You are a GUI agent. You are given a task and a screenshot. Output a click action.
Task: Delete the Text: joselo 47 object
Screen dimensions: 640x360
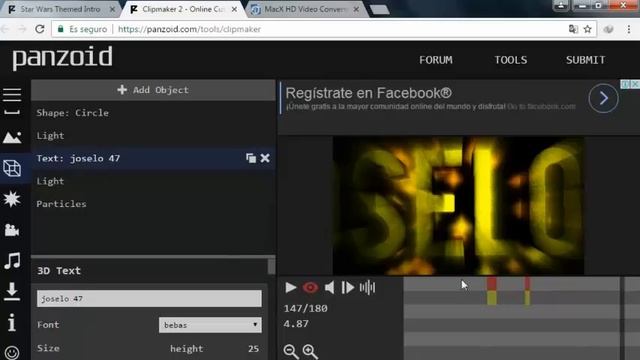[x=265, y=158]
